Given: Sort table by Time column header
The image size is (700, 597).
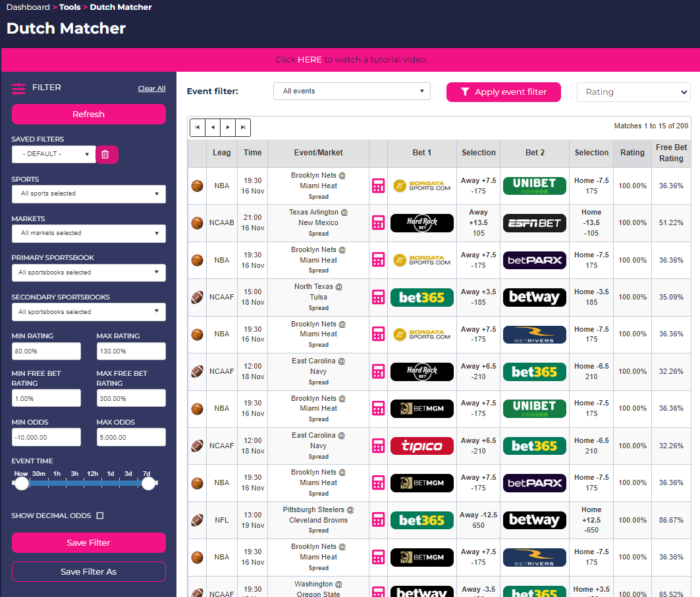Looking at the screenshot, I should pyautogui.click(x=253, y=153).
